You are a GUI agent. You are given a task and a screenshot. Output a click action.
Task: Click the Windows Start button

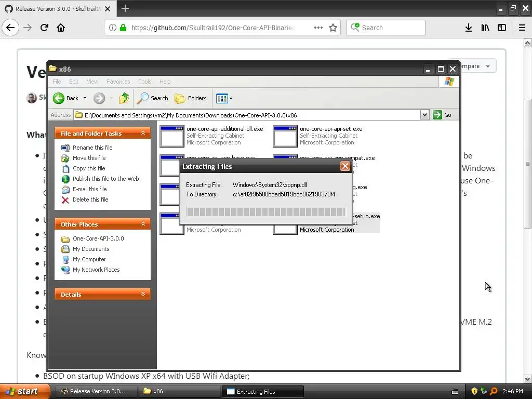coord(24,391)
